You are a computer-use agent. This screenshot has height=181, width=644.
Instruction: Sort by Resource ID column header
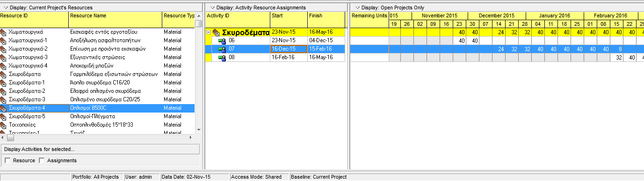point(34,20)
